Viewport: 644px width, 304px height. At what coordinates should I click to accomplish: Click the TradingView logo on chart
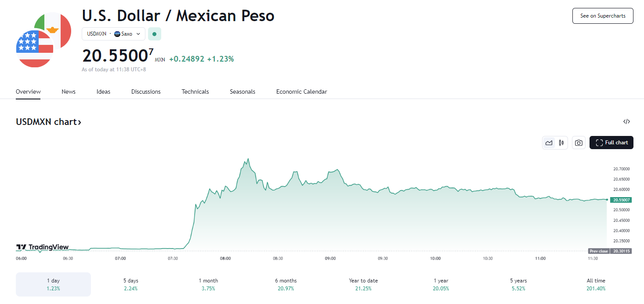point(42,247)
